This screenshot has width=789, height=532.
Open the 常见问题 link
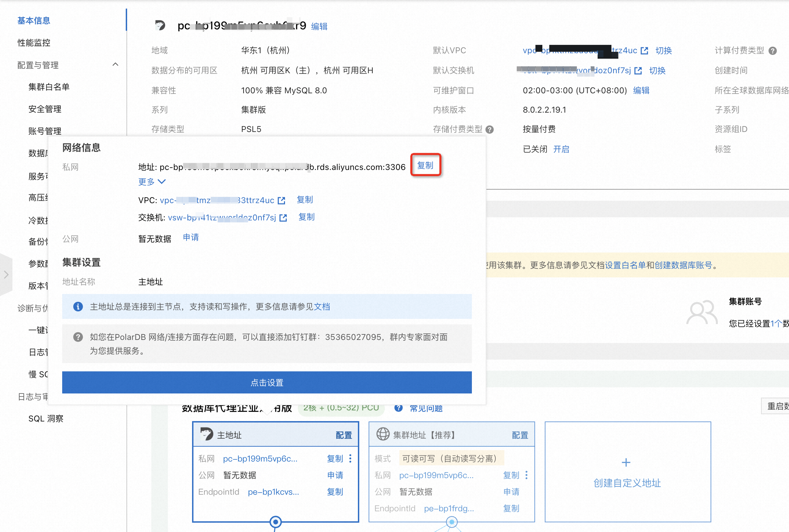pos(426,408)
